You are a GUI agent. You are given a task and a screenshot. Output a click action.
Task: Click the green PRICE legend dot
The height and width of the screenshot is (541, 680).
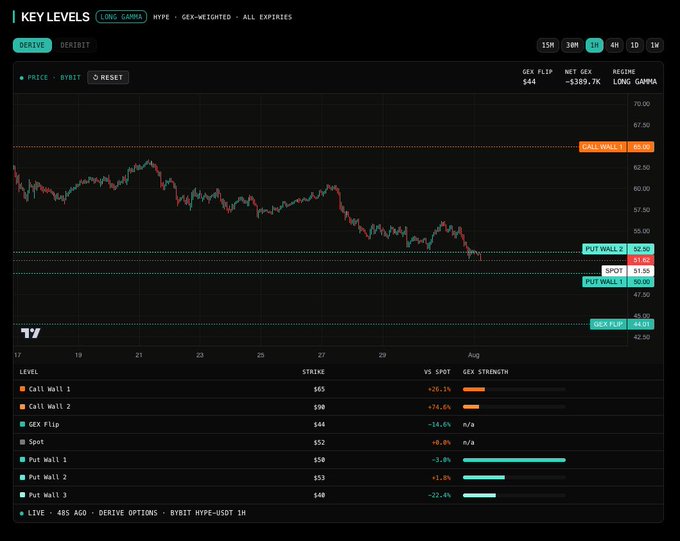click(x=22, y=78)
